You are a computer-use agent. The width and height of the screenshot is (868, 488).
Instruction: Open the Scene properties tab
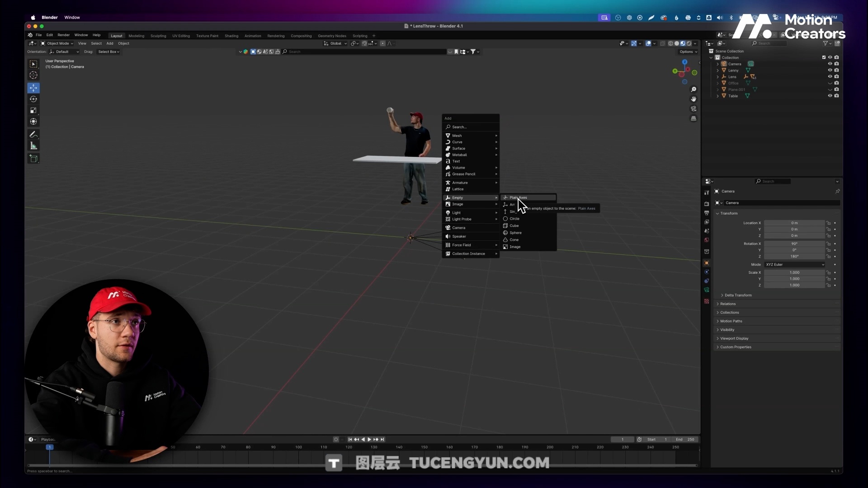pyautogui.click(x=707, y=231)
